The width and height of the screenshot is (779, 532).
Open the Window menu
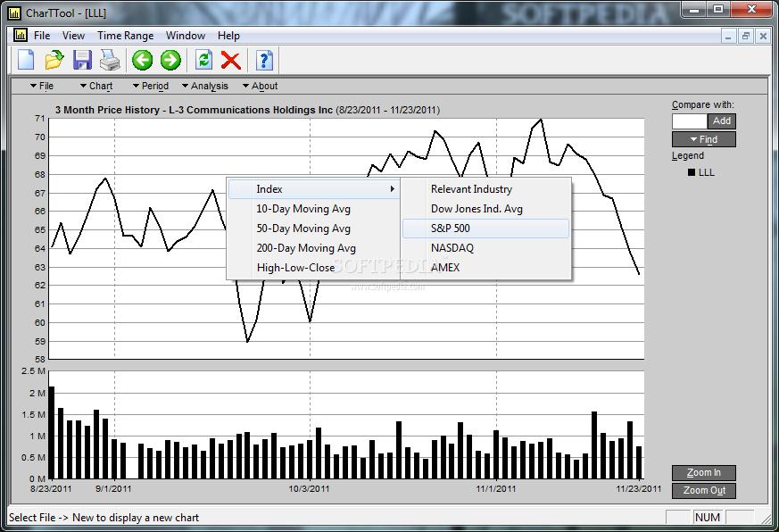[186, 36]
